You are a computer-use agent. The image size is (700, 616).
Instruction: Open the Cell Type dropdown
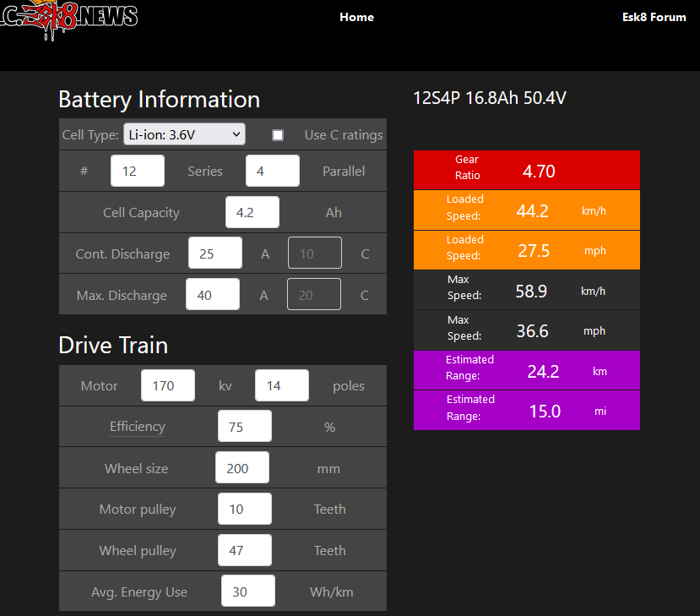tap(184, 134)
